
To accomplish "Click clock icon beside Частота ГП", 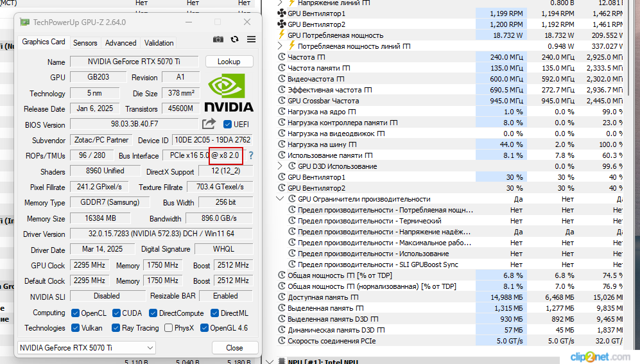I will click(x=282, y=56).
